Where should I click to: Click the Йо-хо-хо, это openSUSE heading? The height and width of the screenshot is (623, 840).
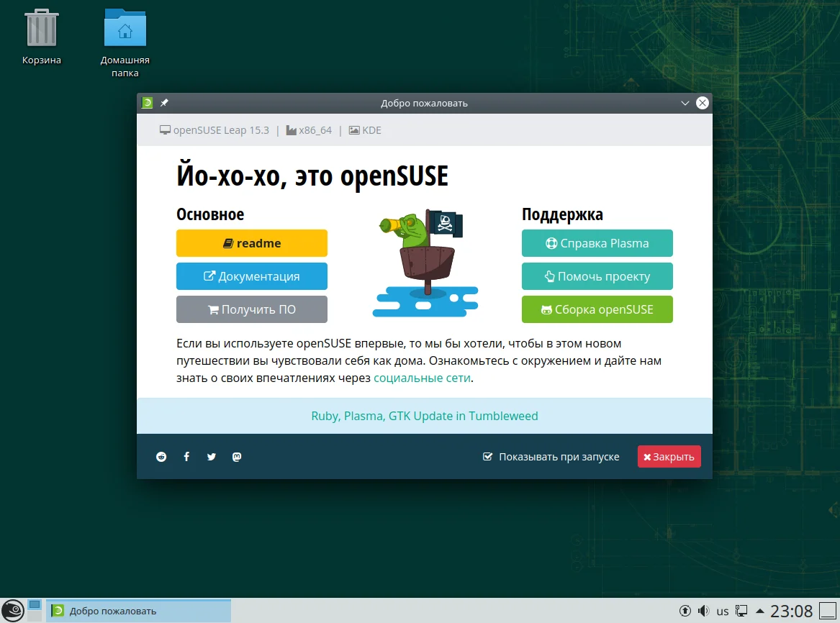(x=312, y=176)
